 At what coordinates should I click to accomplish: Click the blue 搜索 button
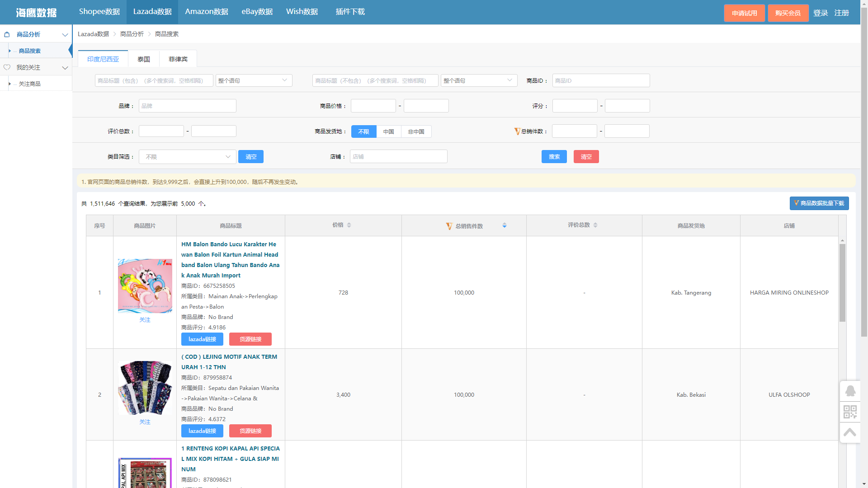coord(554,157)
